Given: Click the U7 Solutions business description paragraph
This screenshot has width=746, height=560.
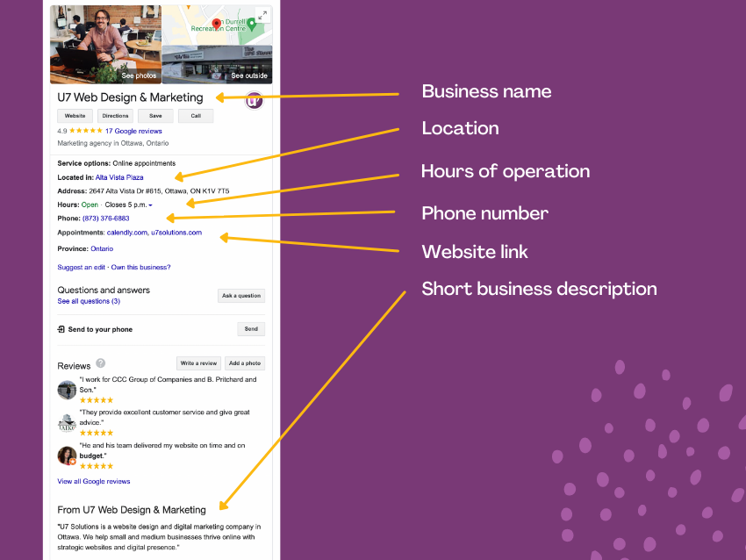Looking at the screenshot, I should (160, 537).
